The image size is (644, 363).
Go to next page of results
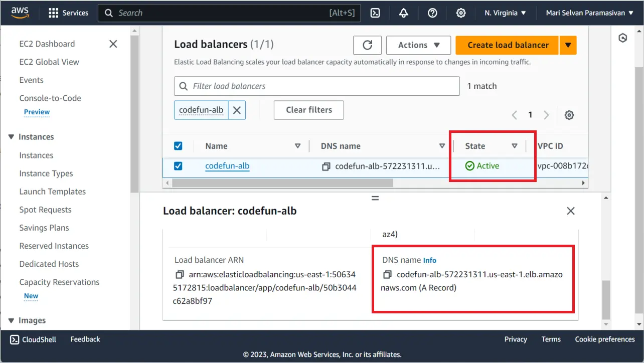[546, 115]
